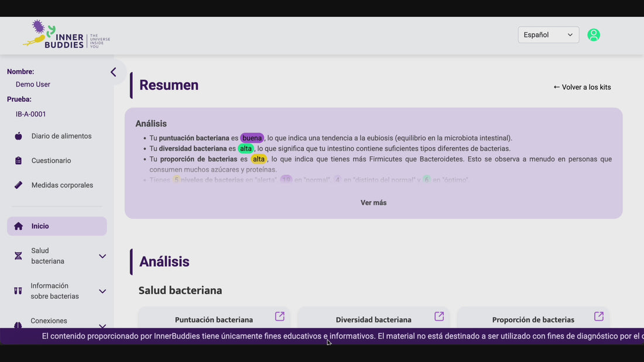
Task: Click the InnerBuddies logo
Action: tap(66, 35)
